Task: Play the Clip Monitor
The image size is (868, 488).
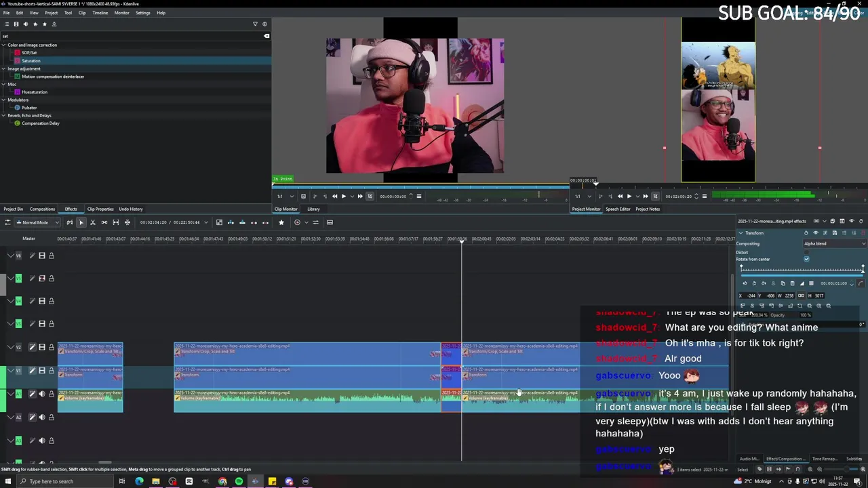Action: pyautogui.click(x=343, y=197)
